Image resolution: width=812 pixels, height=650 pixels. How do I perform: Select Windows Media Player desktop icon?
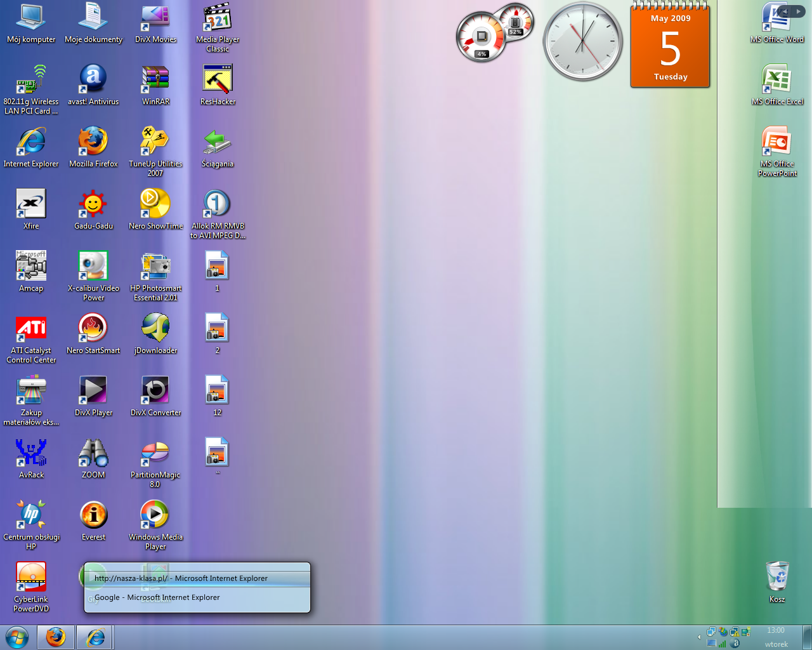[155, 525]
